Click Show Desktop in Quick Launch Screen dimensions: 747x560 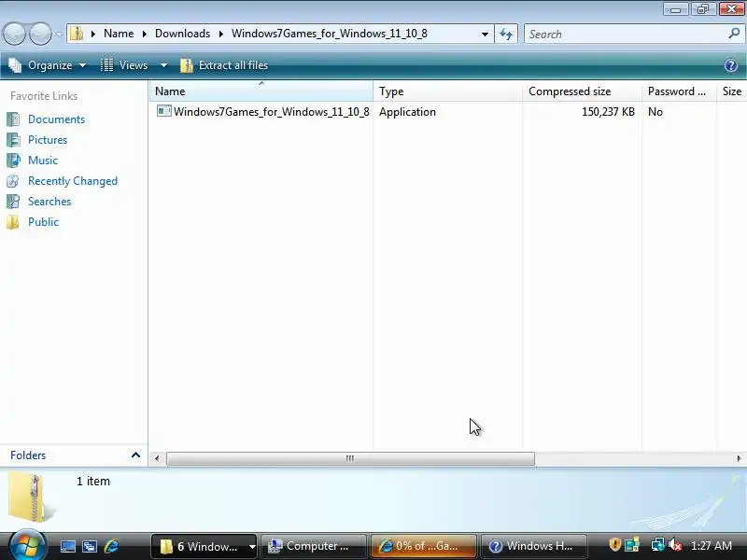[x=67, y=546]
